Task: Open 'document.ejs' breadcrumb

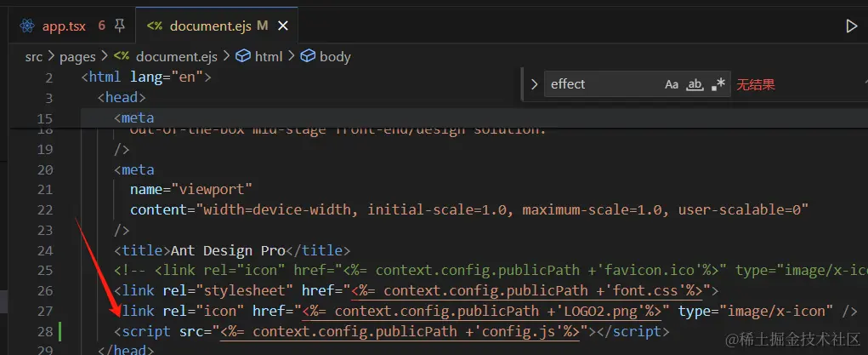Action: 177,56
